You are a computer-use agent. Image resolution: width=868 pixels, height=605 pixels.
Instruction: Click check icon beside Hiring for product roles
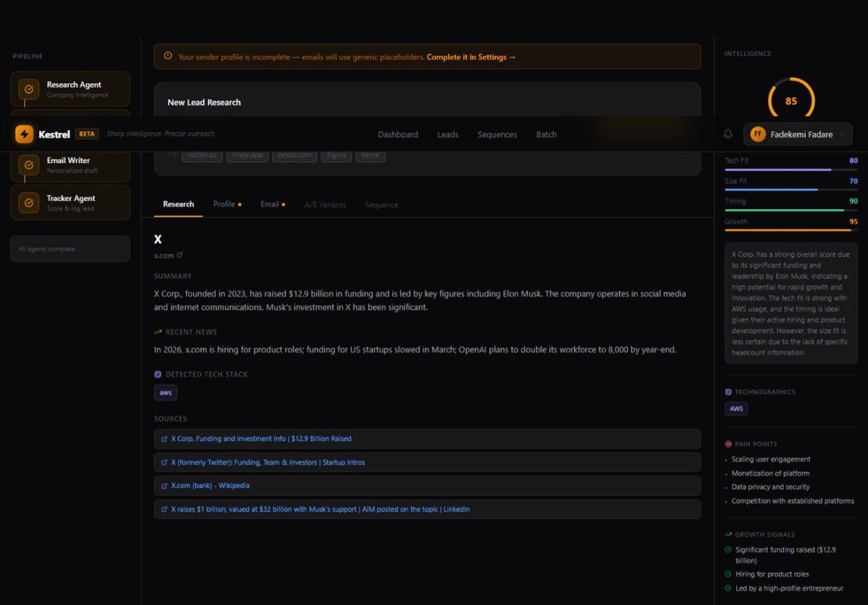[x=728, y=574]
